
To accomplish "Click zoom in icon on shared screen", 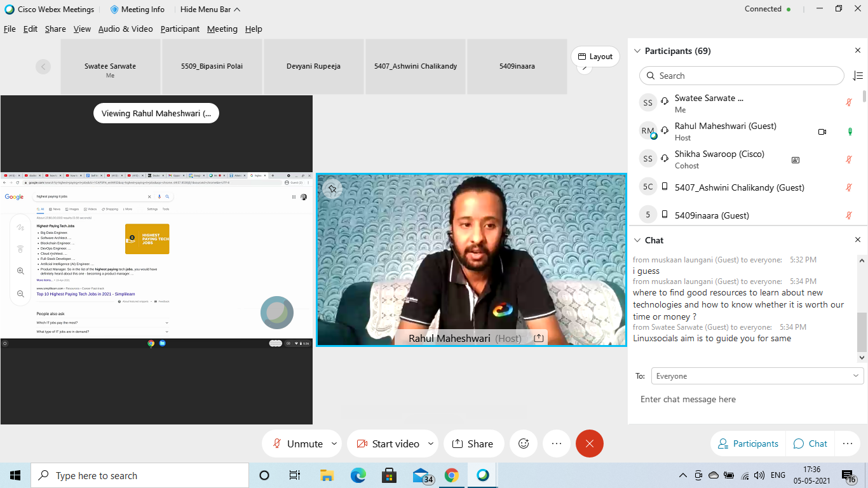I will (20, 271).
